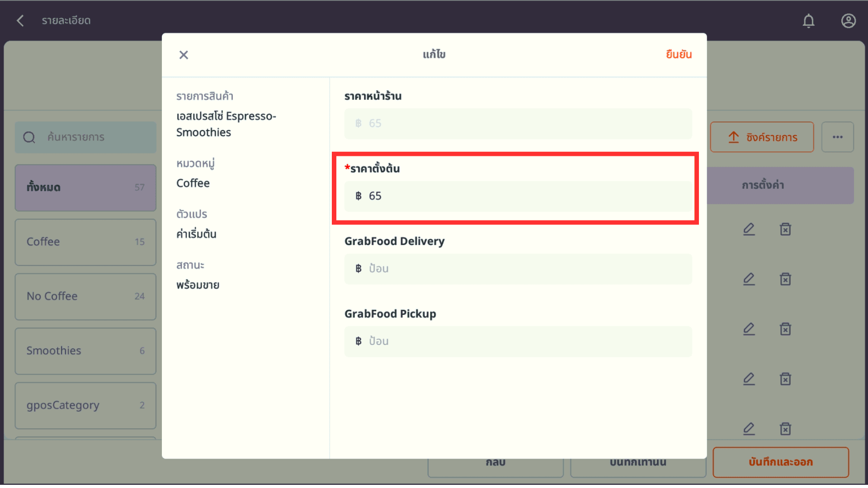Open the user profile icon
The width and height of the screenshot is (868, 488).
(848, 21)
